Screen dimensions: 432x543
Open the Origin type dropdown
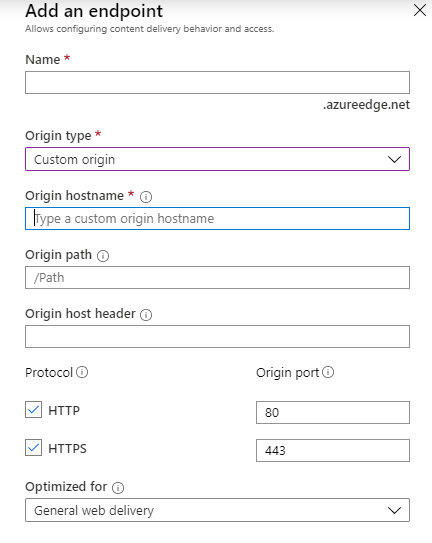click(x=217, y=159)
